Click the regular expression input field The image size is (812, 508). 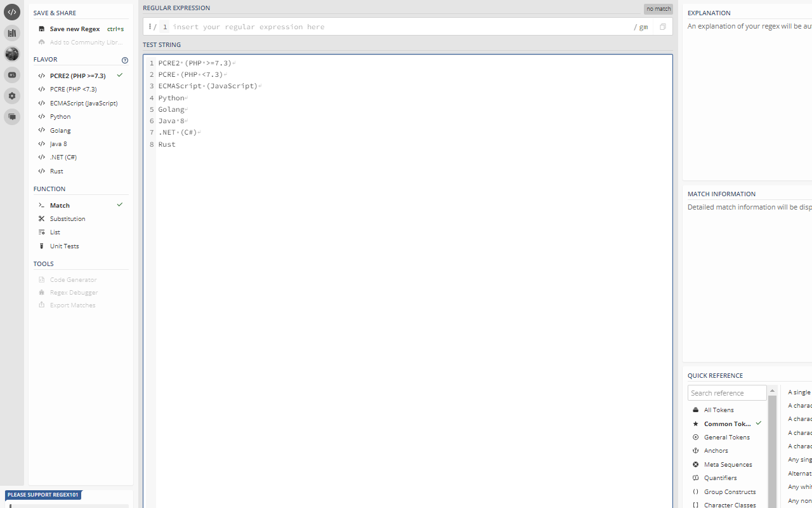(381, 27)
